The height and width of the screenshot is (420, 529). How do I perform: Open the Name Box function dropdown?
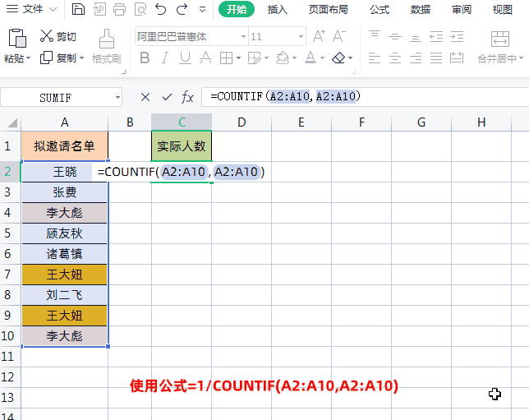(x=117, y=98)
